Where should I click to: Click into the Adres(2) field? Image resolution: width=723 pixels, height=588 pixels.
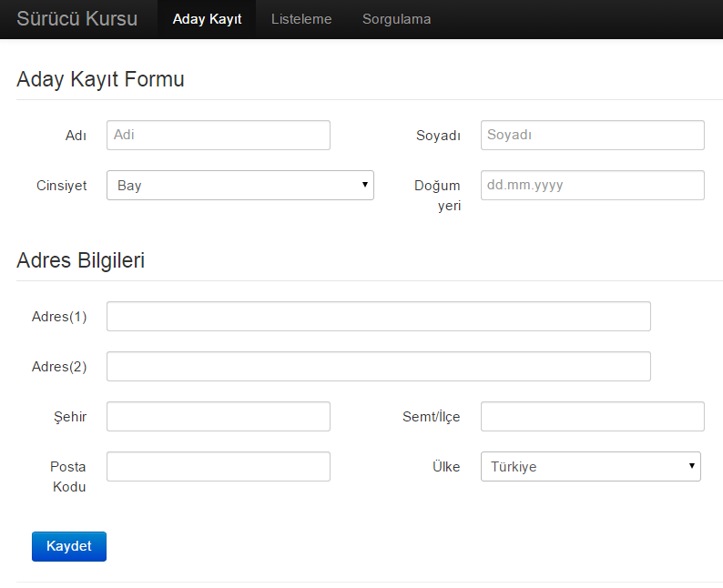pyautogui.click(x=379, y=366)
